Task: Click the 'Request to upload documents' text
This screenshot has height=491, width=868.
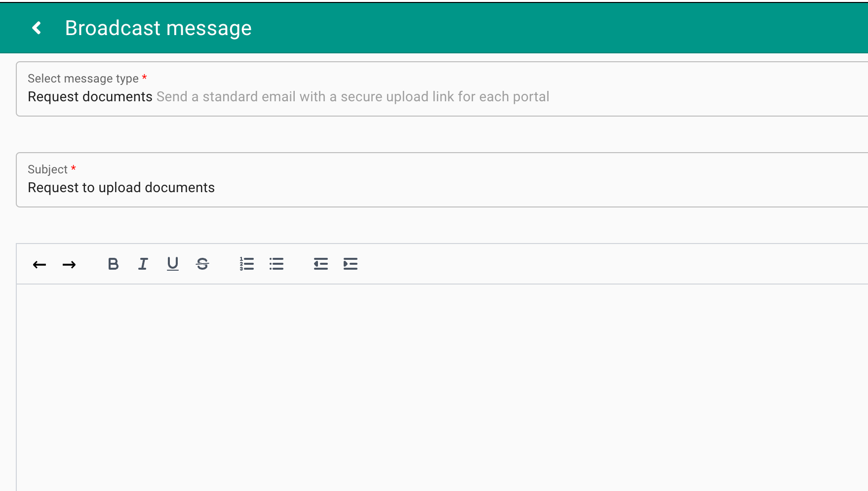Action: point(121,188)
